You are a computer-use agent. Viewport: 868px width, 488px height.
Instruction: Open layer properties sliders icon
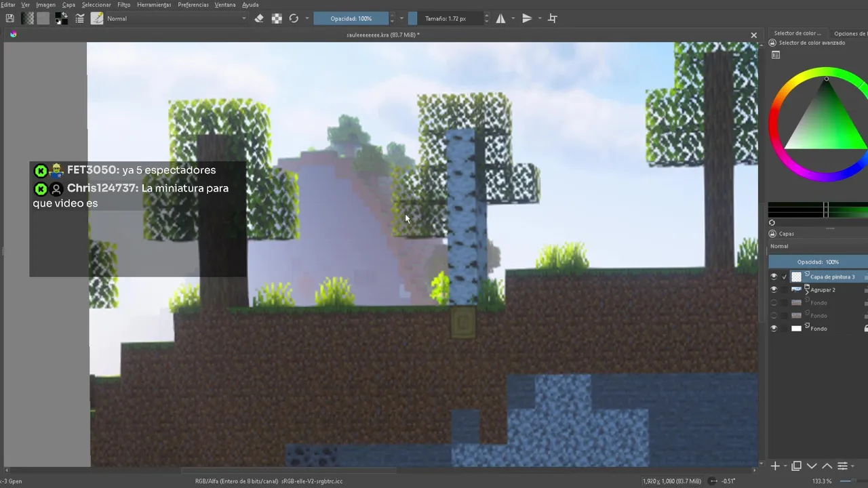point(842,466)
